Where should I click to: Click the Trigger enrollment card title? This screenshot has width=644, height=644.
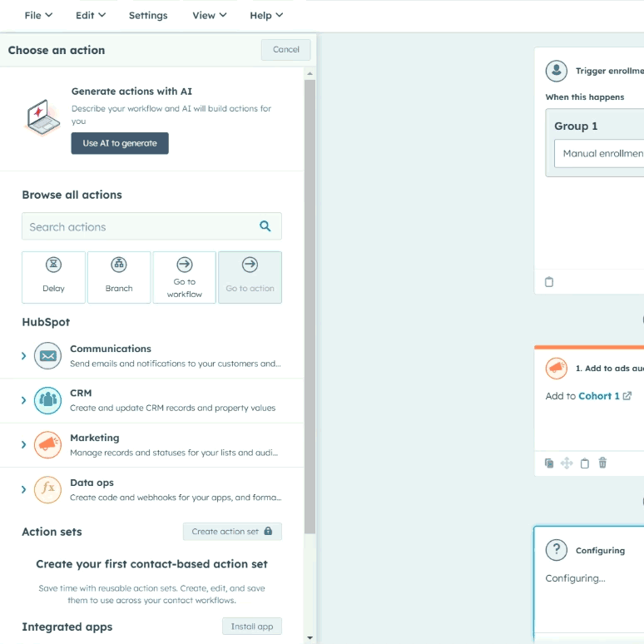tap(610, 71)
